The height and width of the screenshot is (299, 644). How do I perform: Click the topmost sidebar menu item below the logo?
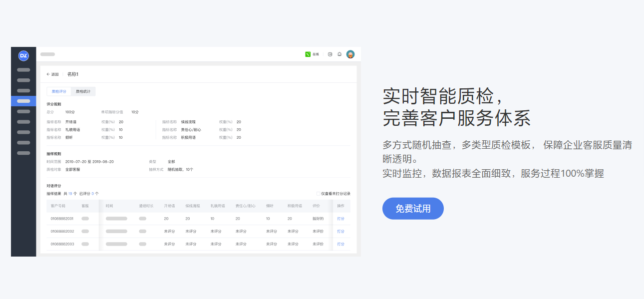22,69
